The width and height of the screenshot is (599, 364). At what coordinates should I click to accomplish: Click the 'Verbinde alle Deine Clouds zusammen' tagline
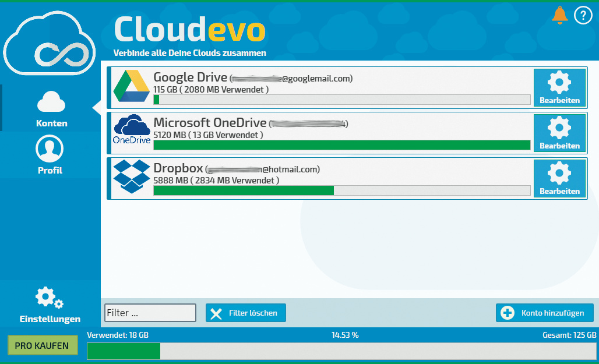(189, 53)
